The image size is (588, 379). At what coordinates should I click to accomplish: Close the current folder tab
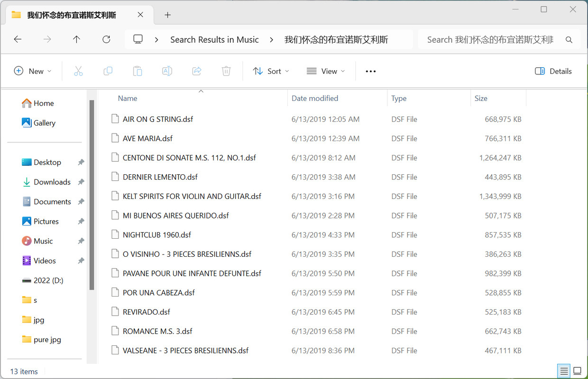[x=140, y=15]
